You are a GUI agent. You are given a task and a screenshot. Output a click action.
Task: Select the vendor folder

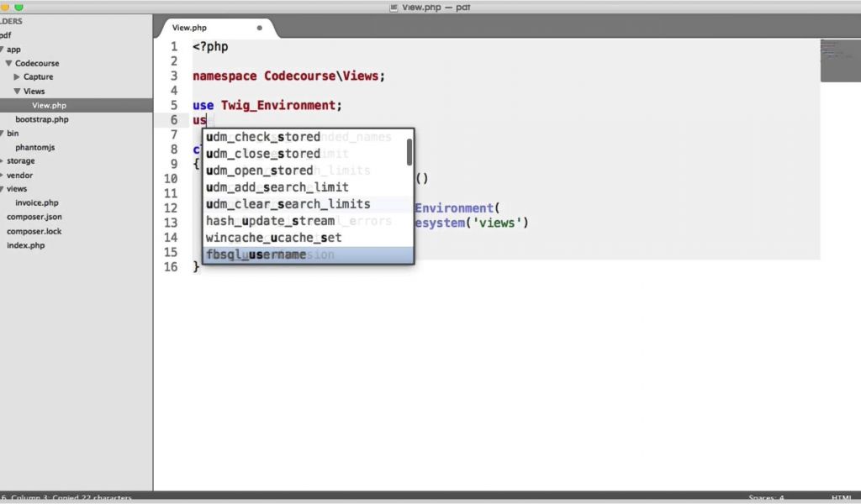pyautogui.click(x=20, y=175)
